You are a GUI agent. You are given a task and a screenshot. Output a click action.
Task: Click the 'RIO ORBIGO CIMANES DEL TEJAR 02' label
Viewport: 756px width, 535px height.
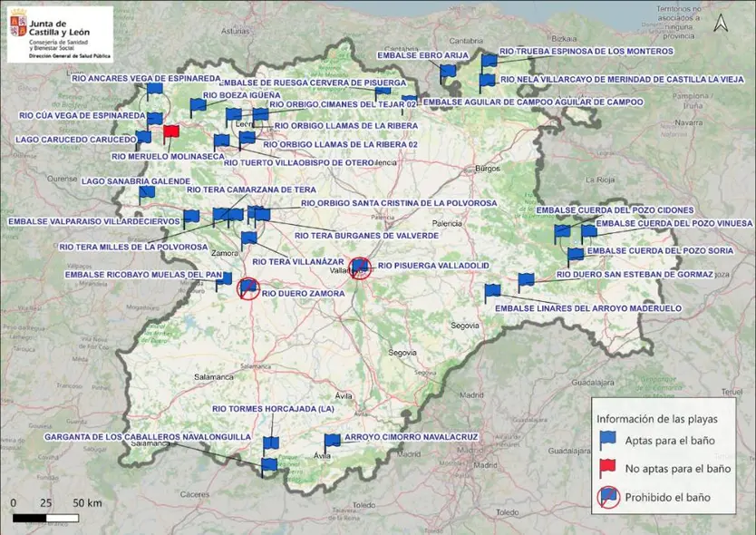click(343, 104)
